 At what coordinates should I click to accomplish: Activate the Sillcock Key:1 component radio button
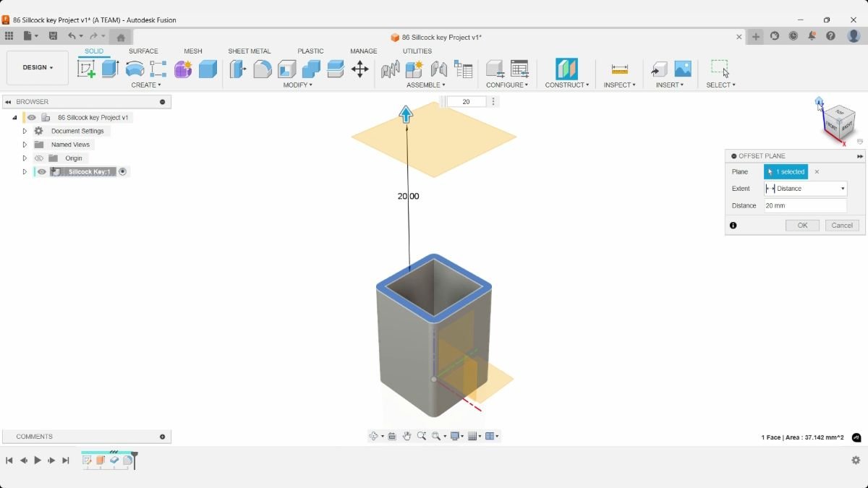[122, 172]
